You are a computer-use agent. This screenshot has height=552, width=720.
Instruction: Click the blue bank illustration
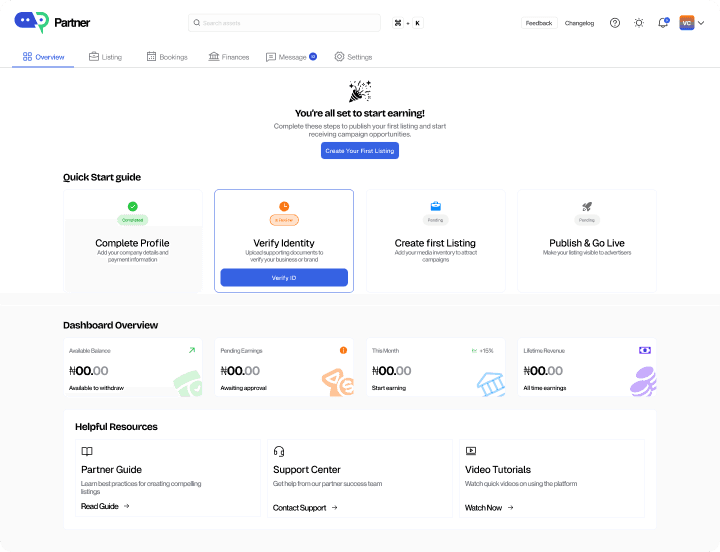tap(491, 384)
